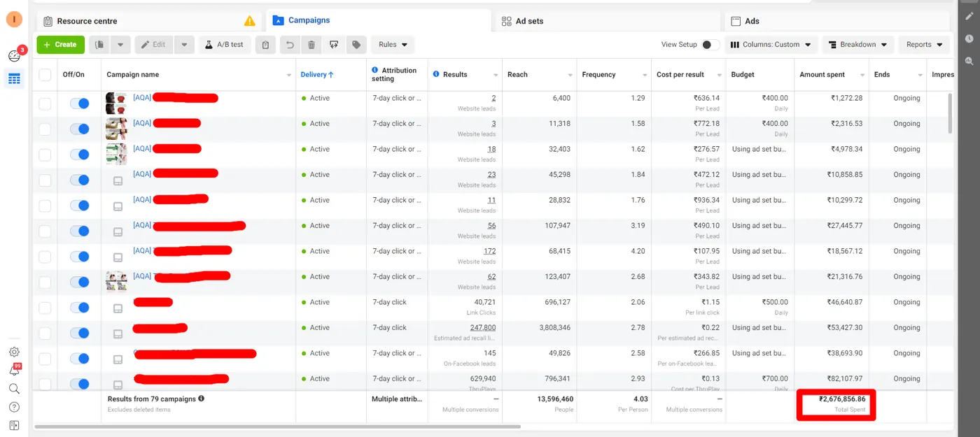Open Reach column menu arrow

570,75
